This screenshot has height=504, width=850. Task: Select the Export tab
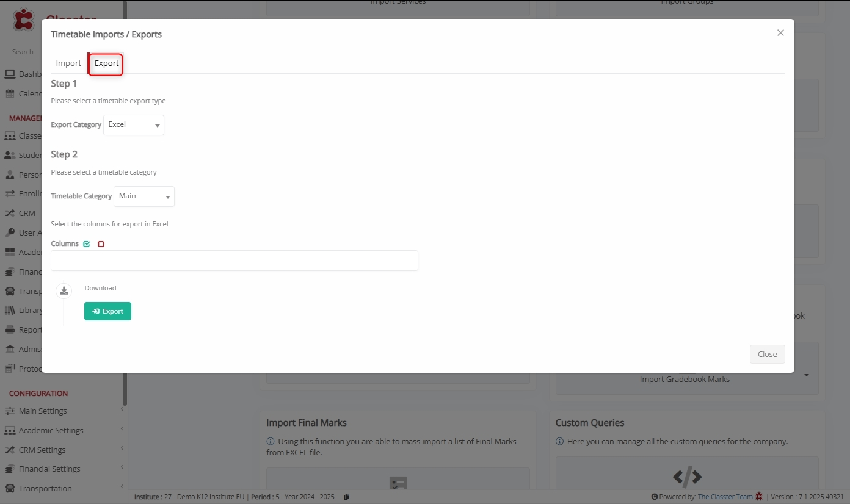(107, 63)
